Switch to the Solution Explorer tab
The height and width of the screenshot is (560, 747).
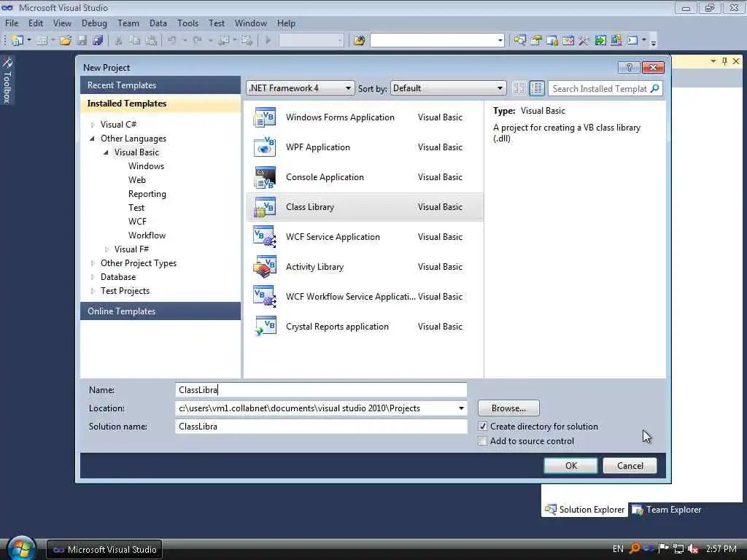click(x=584, y=510)
